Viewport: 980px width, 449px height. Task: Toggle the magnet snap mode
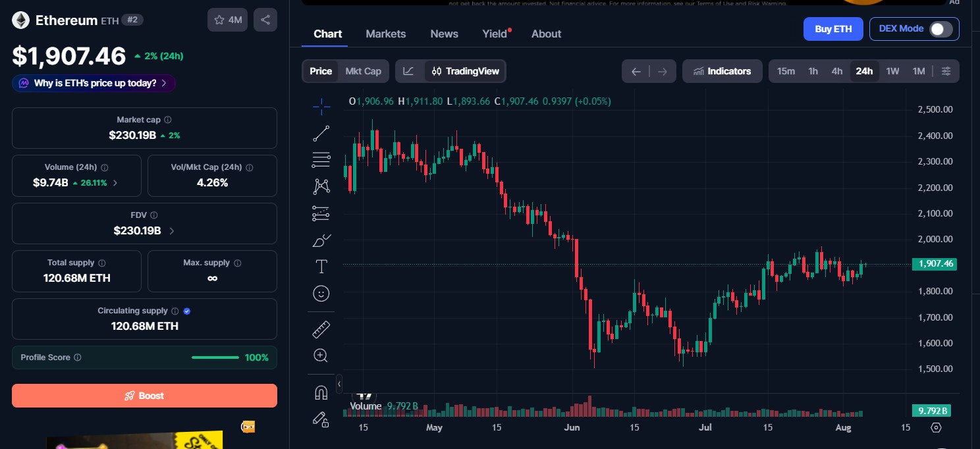point(321,393)
